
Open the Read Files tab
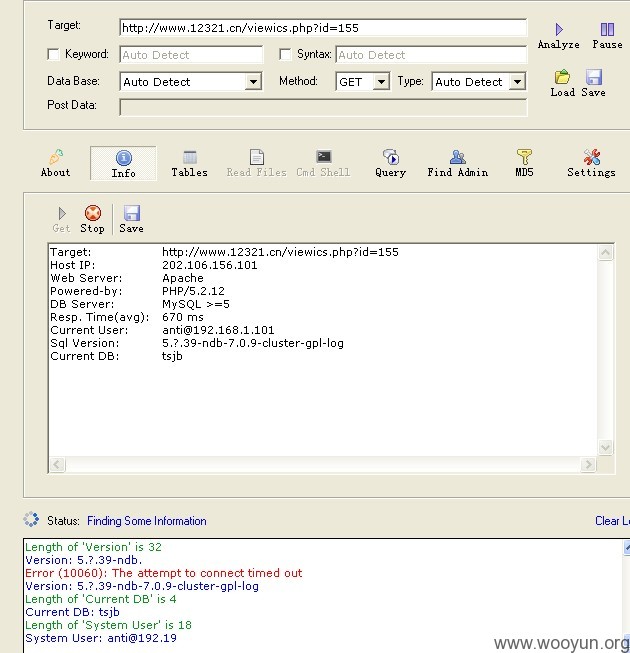[256, 163]
